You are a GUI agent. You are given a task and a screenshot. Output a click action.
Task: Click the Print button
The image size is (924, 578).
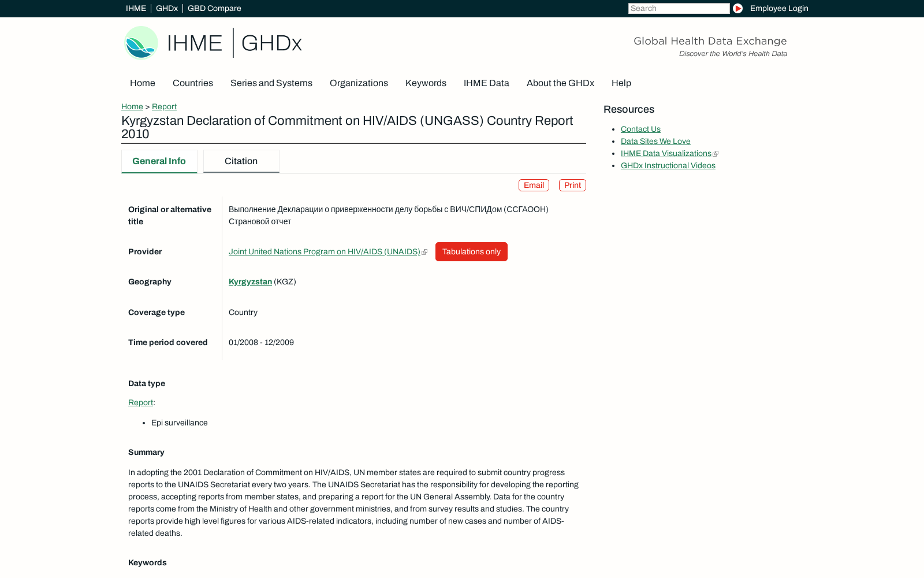(572, 186)
